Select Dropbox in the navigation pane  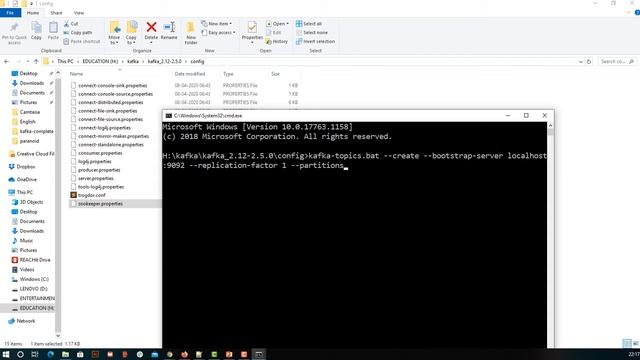(x=22, y=167)
